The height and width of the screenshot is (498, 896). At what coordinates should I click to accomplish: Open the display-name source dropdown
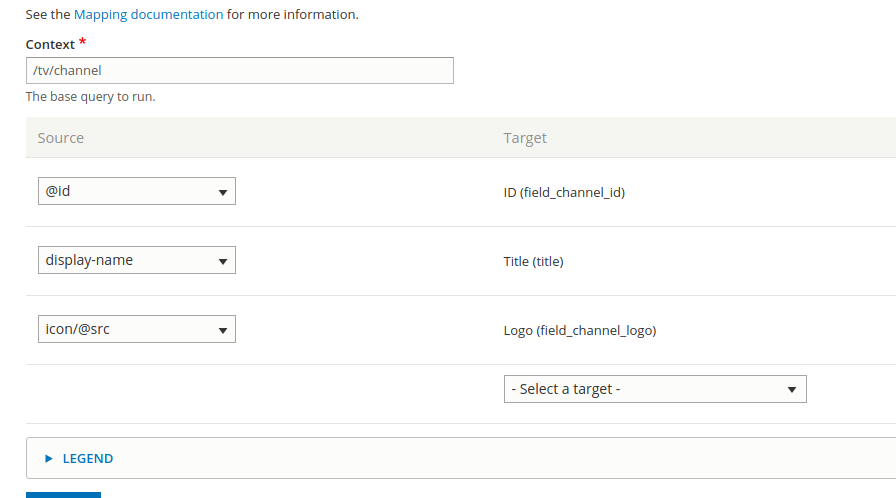click(x=136, y=260)
